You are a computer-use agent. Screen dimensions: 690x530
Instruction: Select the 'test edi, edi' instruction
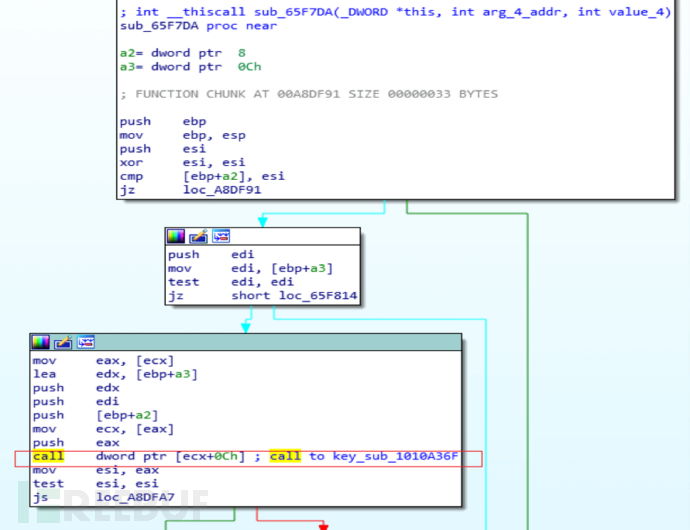231,282
